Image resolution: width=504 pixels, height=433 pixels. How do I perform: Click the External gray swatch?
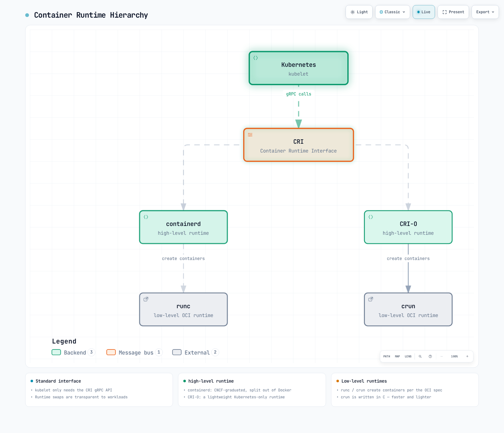pyautogui.click(x=177, y=352)
